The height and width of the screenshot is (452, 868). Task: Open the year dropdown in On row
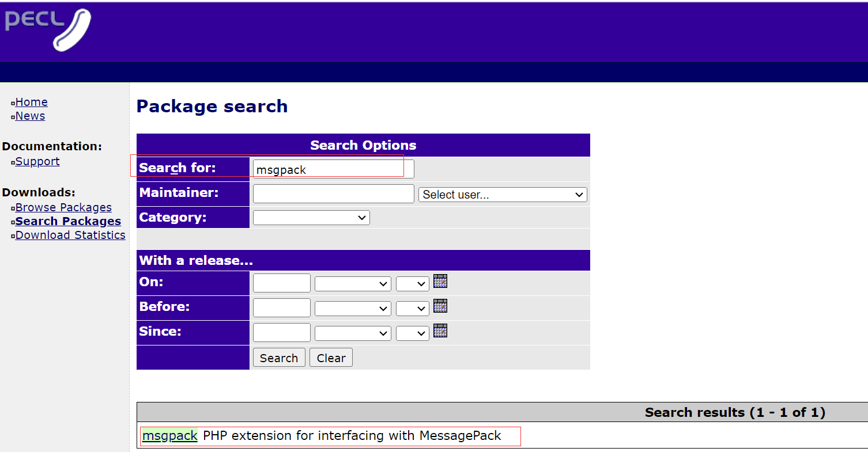point(413,284)
